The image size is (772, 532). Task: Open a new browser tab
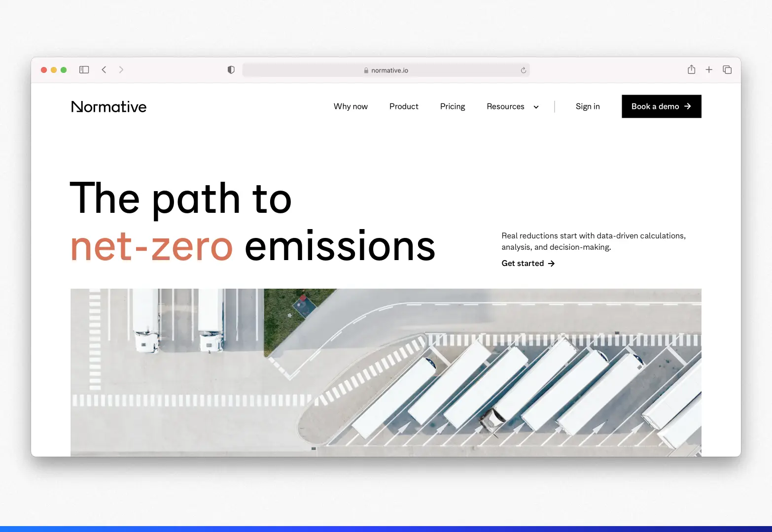(x=709, y=69)
